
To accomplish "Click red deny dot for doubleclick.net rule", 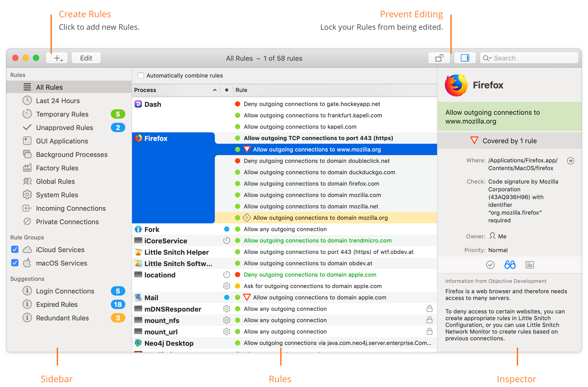I will point(238,161).
